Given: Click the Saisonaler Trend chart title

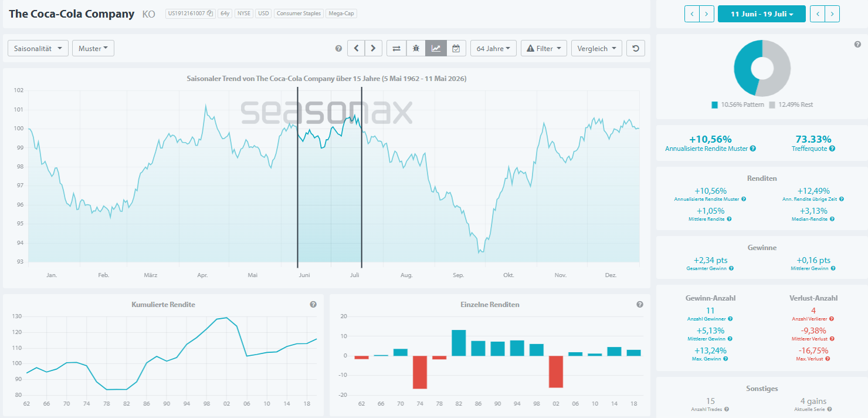Looking at the screenshot, I should pos(326,78).
